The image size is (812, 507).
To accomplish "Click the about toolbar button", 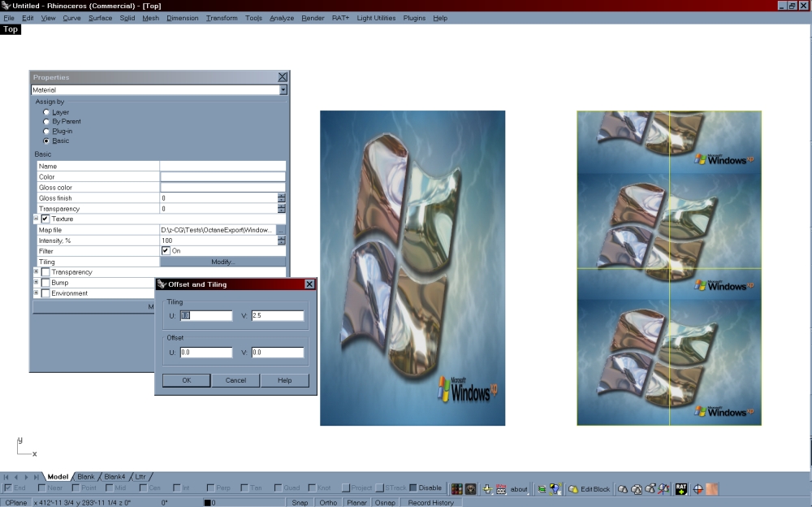I will coord(519,489).
